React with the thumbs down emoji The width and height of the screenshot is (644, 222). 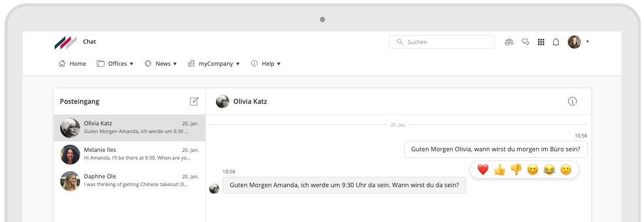point(516,170)
